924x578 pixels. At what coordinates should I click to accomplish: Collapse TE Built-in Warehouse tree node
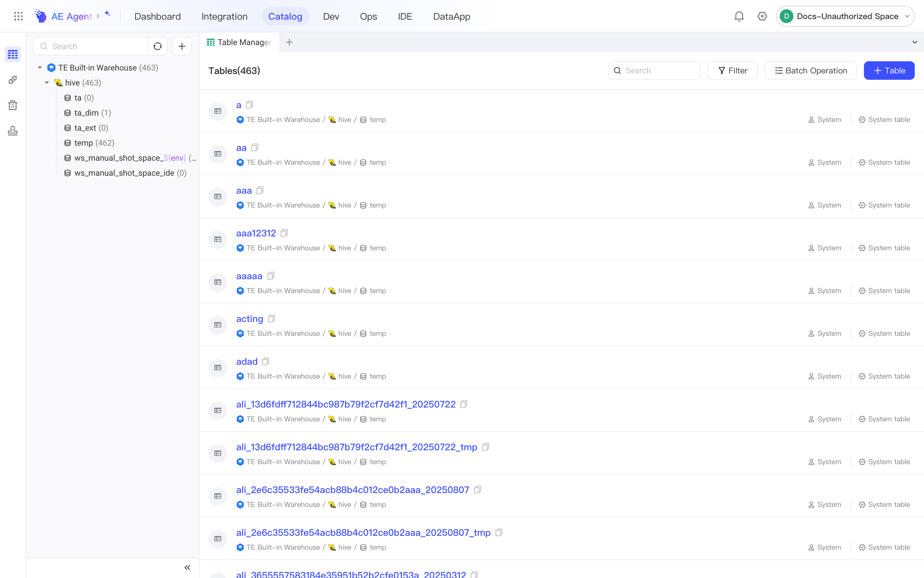click(x=40, y=68)
